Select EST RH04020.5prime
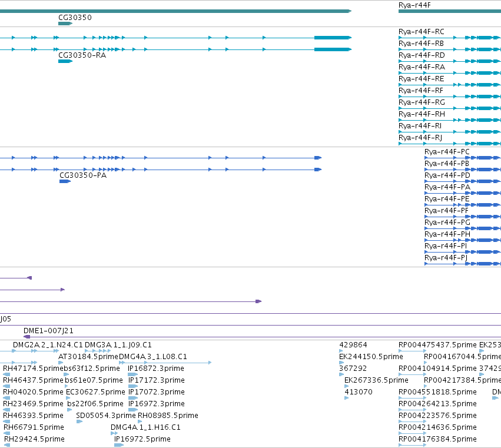 tap(33, 392)
